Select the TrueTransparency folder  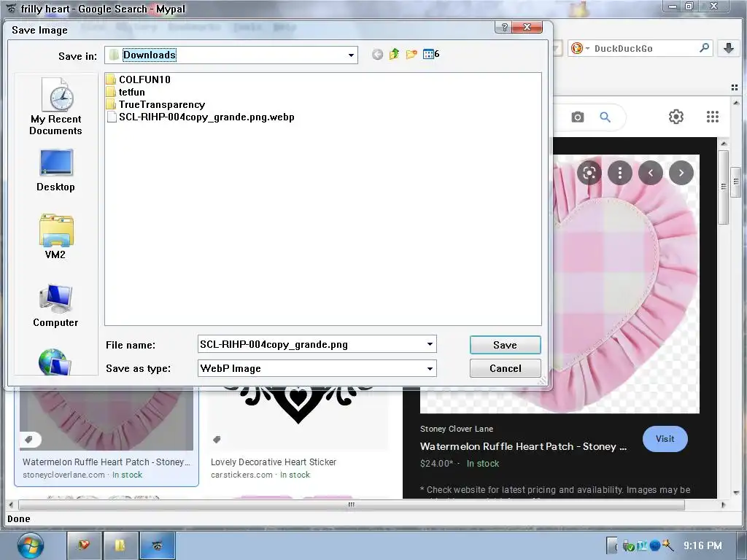[156, 104]
